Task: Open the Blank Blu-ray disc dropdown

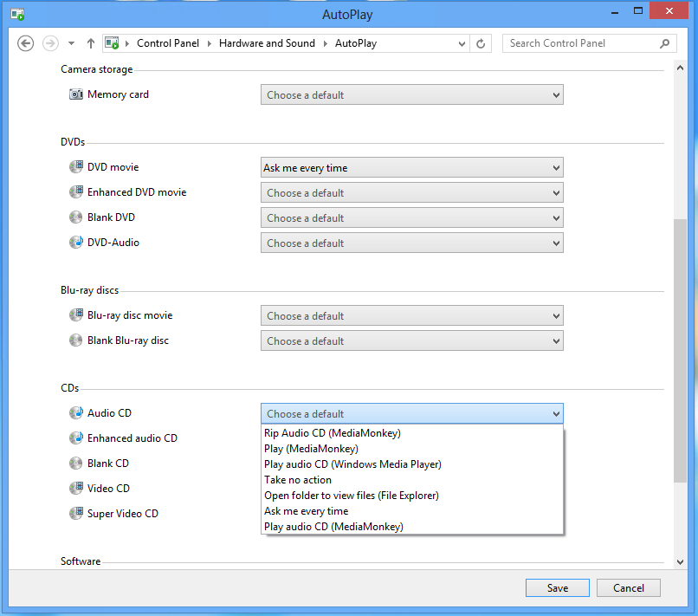Action: point(411,341)
